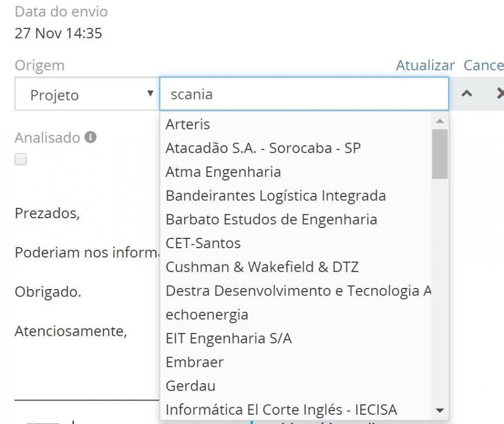This screenshot has width=504, height=424.
Task: Click the scania search input field
Action: 304,95
